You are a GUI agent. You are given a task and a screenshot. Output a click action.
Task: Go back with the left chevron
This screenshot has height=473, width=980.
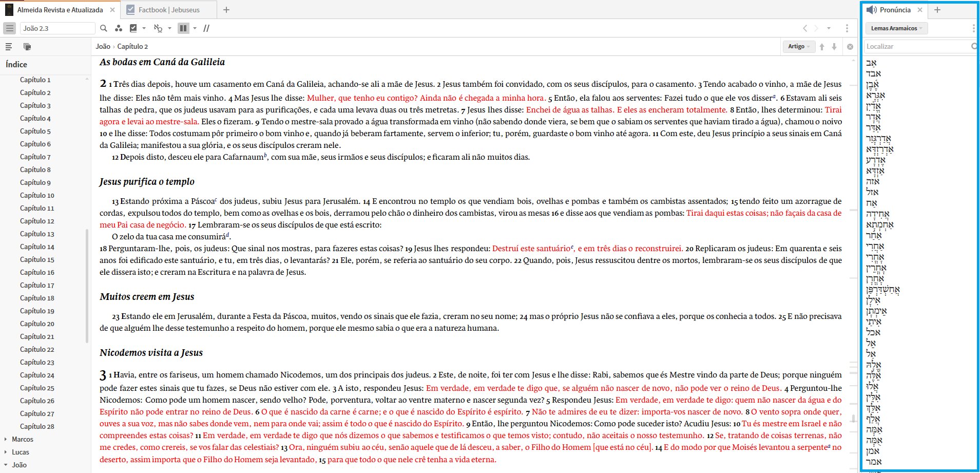point(805,28)
